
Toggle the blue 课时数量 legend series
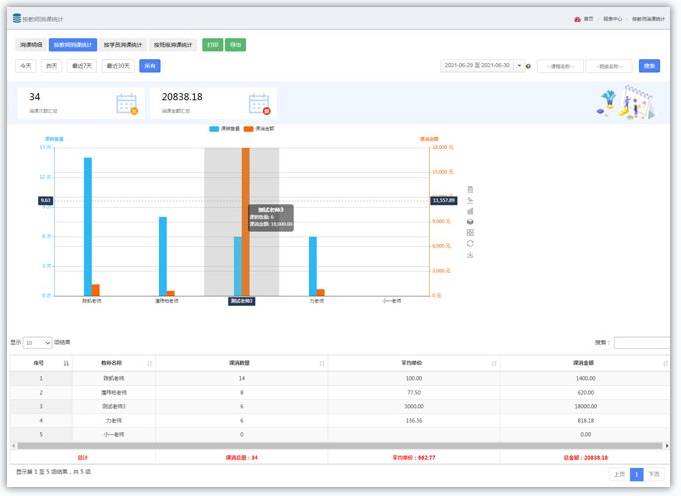tap(225, 129)
